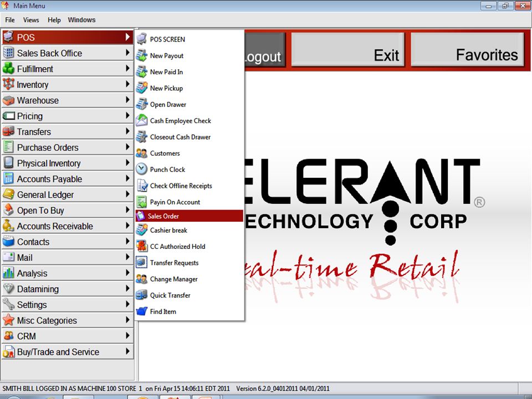Select Sales Order from the POS submenu
Screen dimensions: 532x399
pyautogui.click(x=190, y=216)
